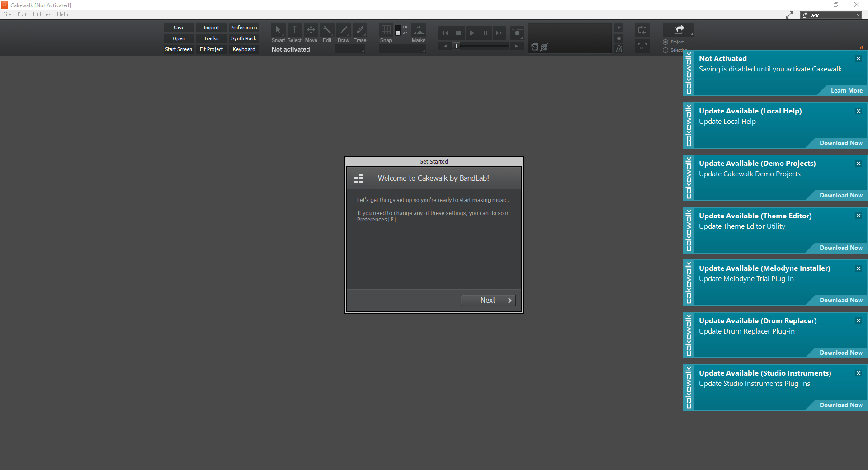Open the tool options dropdown under Draw
868x470 pixels.
tap(349, 49)
